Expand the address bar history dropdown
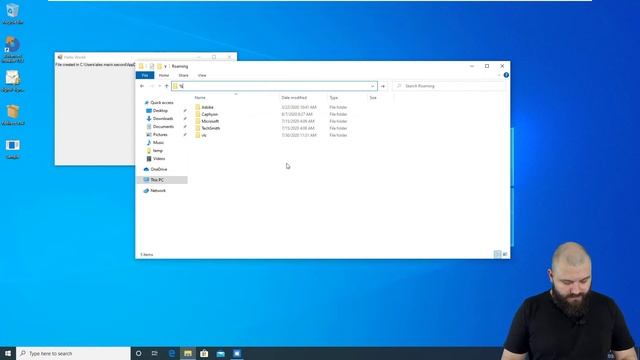640x360 pixels. (x=372, y=86)
